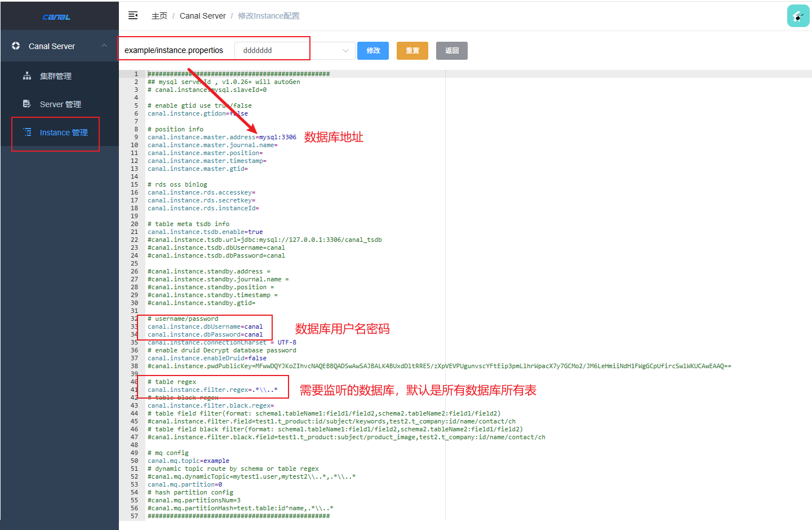812x530 pixels.
Task: Click the gray 返回 button
Action: click(x=452, y=50)
